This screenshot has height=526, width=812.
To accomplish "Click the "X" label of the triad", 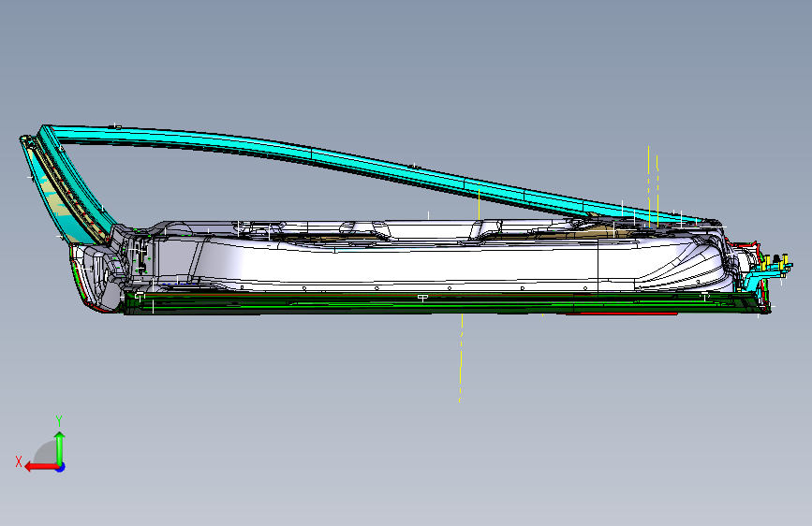I will [x=19, y=461].
